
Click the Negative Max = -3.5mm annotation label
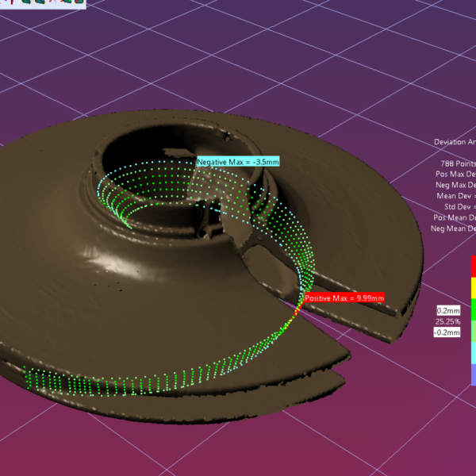238,162
